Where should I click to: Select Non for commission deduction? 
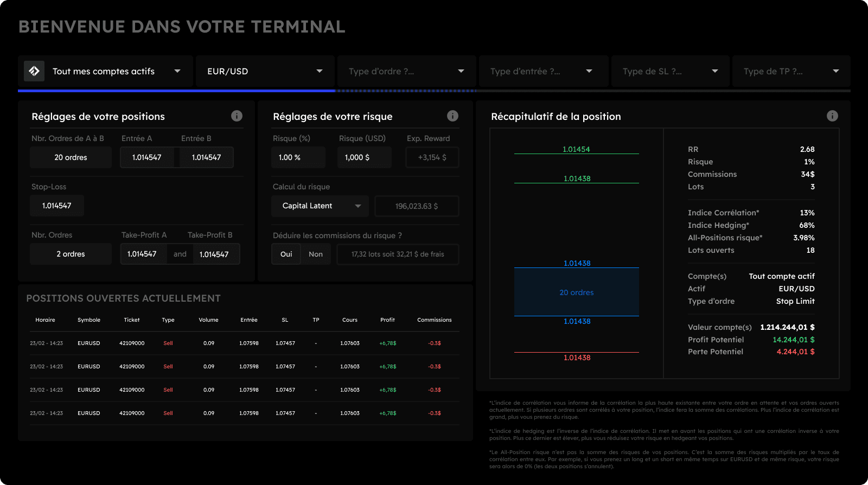point(316,254)
